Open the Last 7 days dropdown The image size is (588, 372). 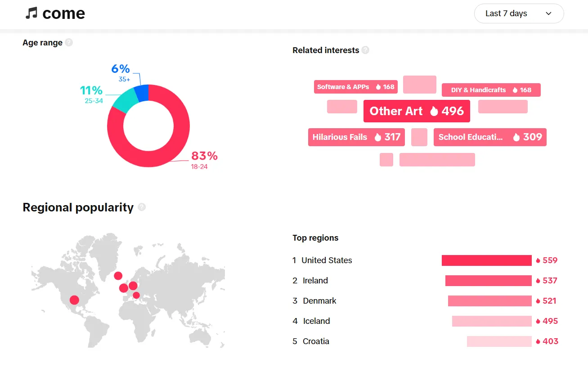point(519,13)
